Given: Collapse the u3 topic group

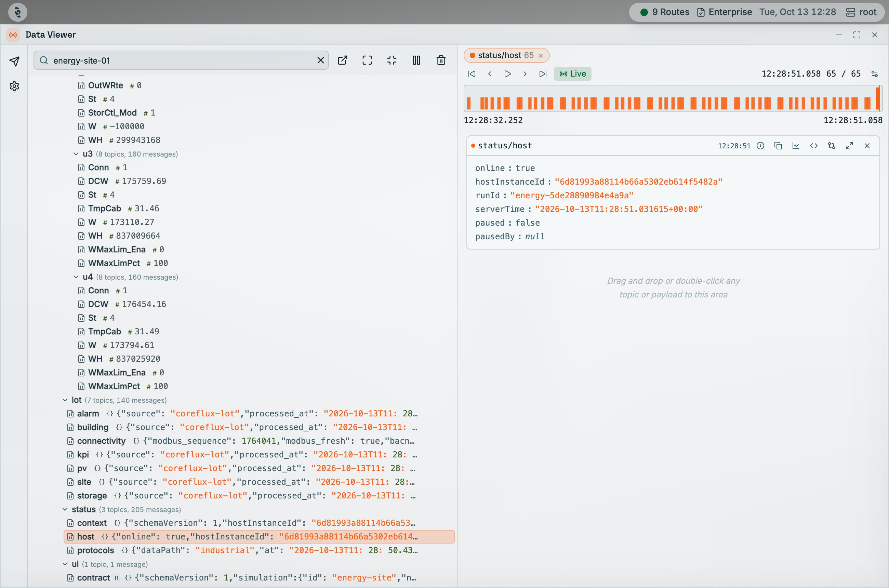Looking at the screenshot, I should tap(76, 154).
